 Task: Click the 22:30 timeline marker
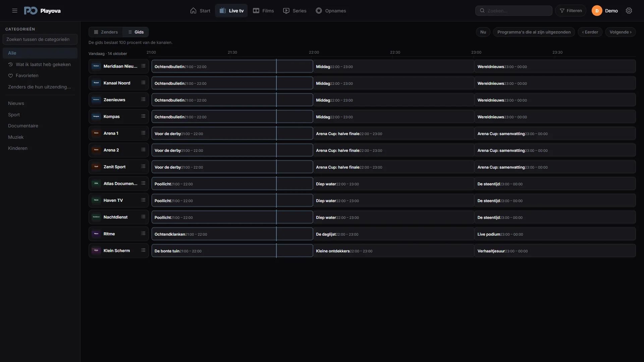tap(395, 52)
